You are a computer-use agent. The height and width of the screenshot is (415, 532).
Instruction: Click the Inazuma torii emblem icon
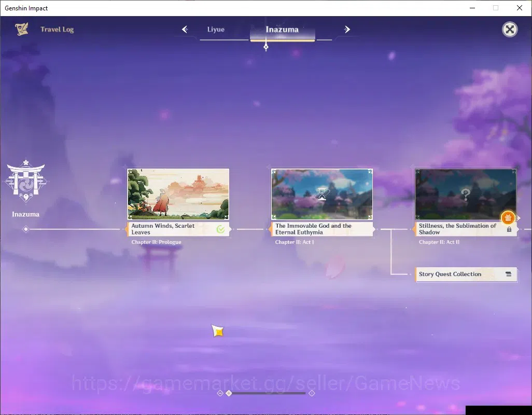[x=26, y=181]
